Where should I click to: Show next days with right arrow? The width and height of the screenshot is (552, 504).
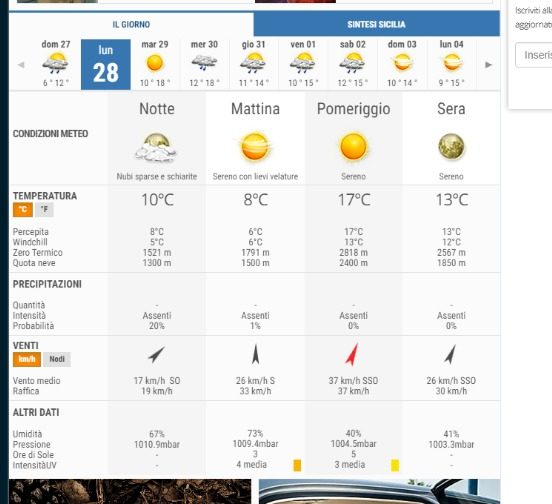[488, 65]
